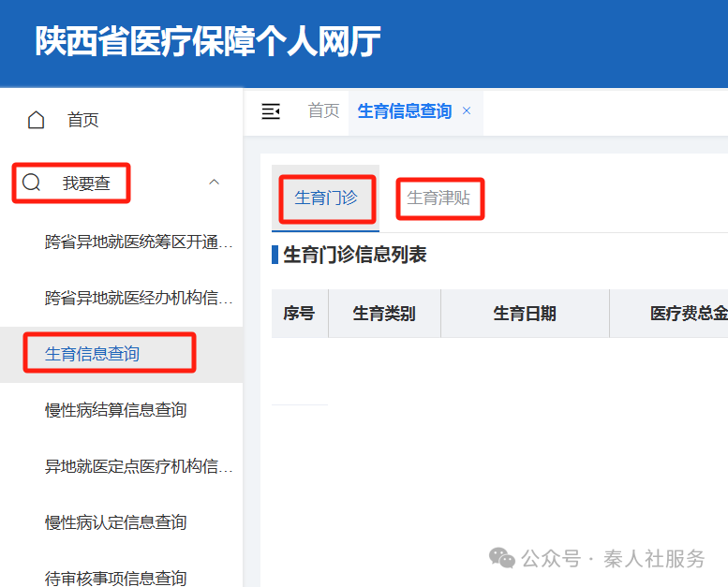Image resolution: width=728 pixels, height=587 pixels.
Task: Activate the 生育信息查询 page tab
Action: click(x=404, y=111)
